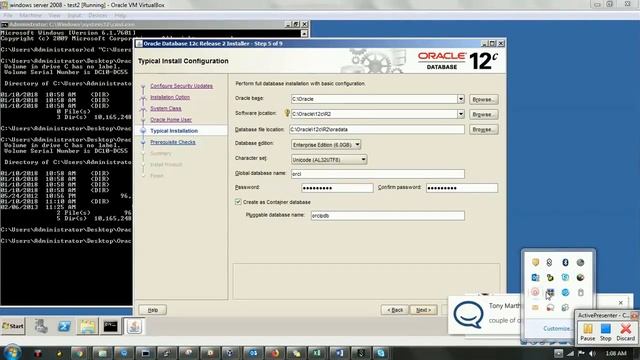This screenshot has width=640, height=360.
Task: Click the Password field
Action: point(337,188)
